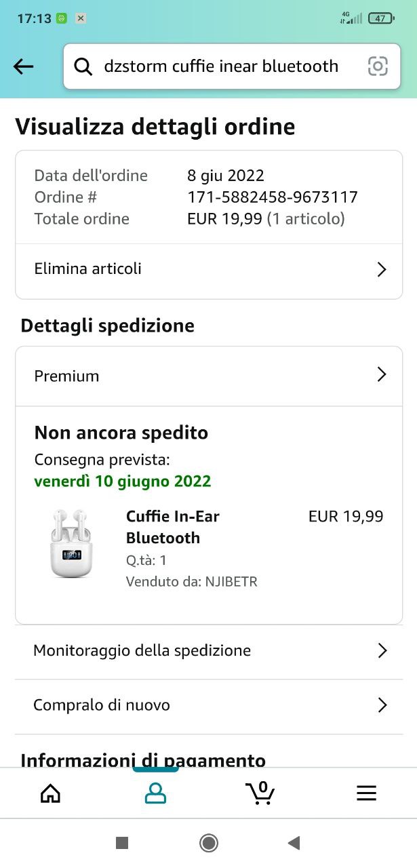
Task: Tap the magnifying glass search icon
Action: point(83,66)
